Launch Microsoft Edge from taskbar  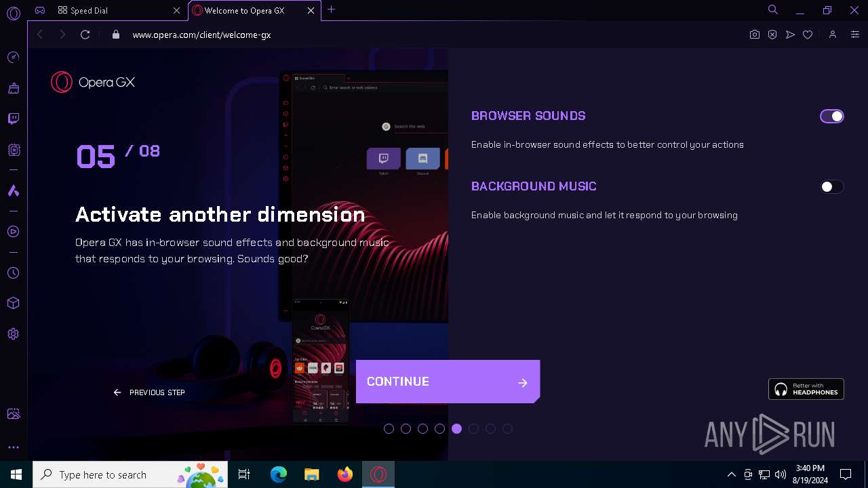point(279,474)
